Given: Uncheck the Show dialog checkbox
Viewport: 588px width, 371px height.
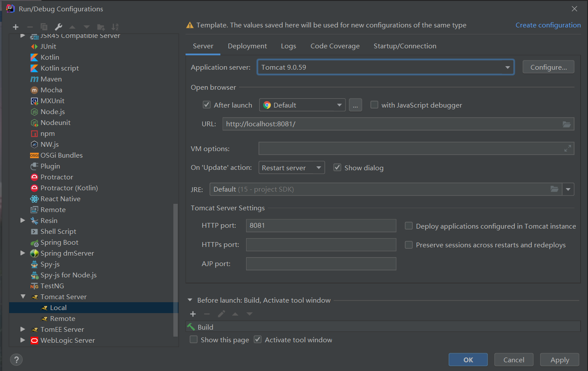Looking at the screenshot, I should click(x=337, y=168).
